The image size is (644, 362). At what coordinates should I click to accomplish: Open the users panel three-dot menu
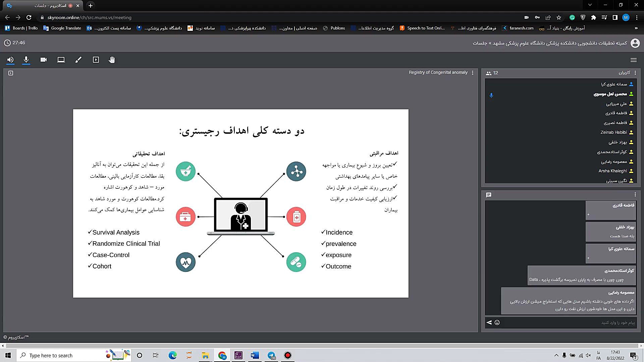tap(635, 73)
